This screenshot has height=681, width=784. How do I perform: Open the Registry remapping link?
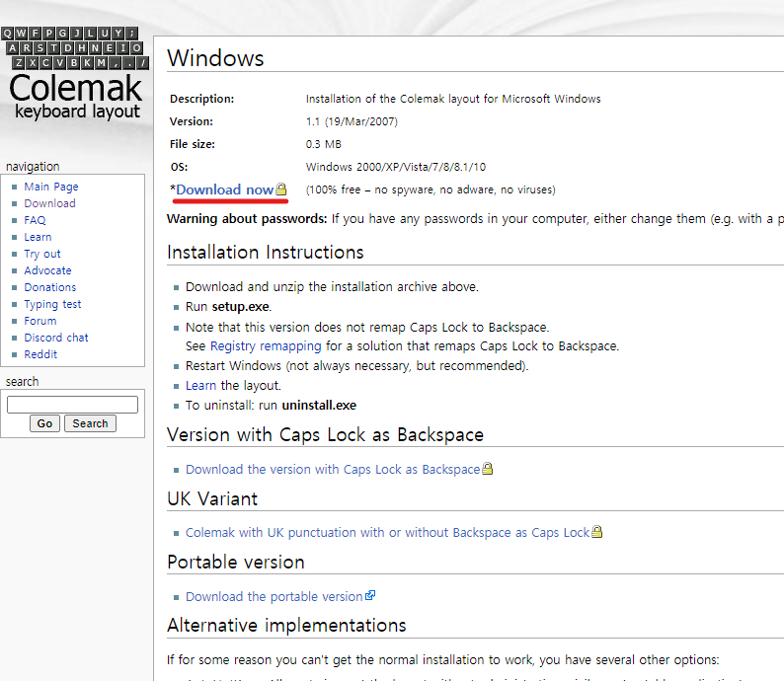click(x=266, y=345)
